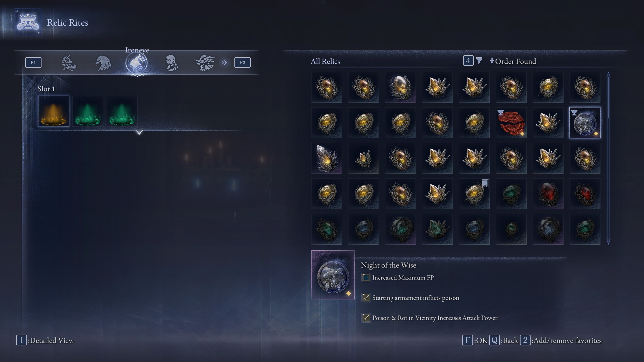
Task: Click the F2 next character button
Action: 243,63
